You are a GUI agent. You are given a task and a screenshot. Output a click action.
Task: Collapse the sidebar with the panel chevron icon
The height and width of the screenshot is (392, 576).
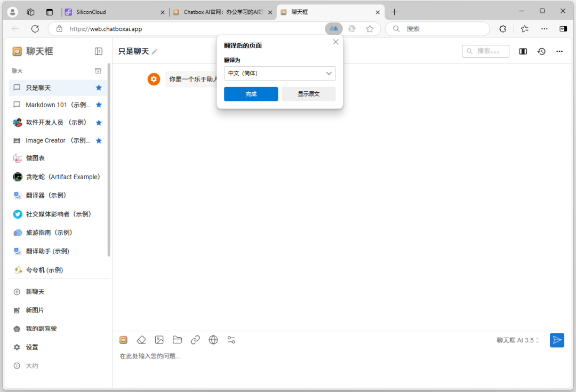[x=98, y=51]
